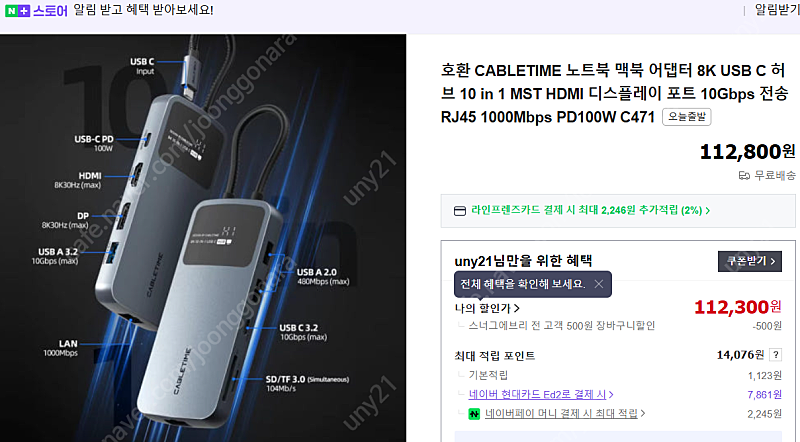Click the 전체 혜택을 확인해 보세요 tooltip

point(523,284)
